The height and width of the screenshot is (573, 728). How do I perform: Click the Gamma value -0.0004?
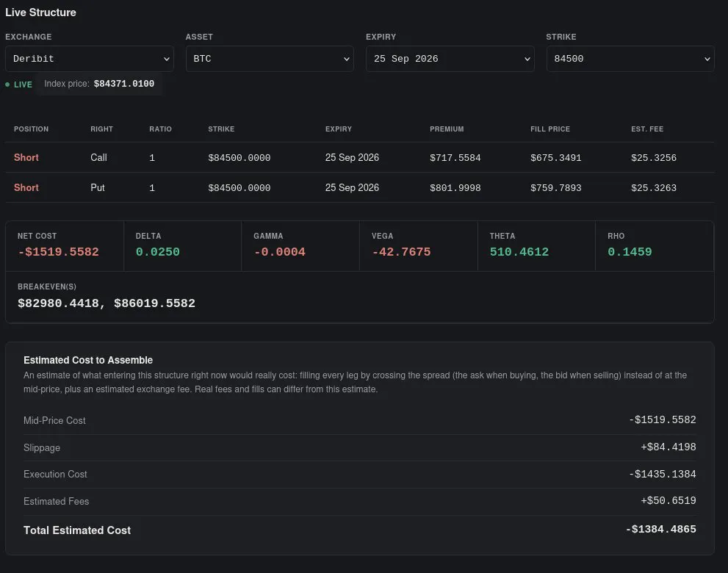(279, 252)
